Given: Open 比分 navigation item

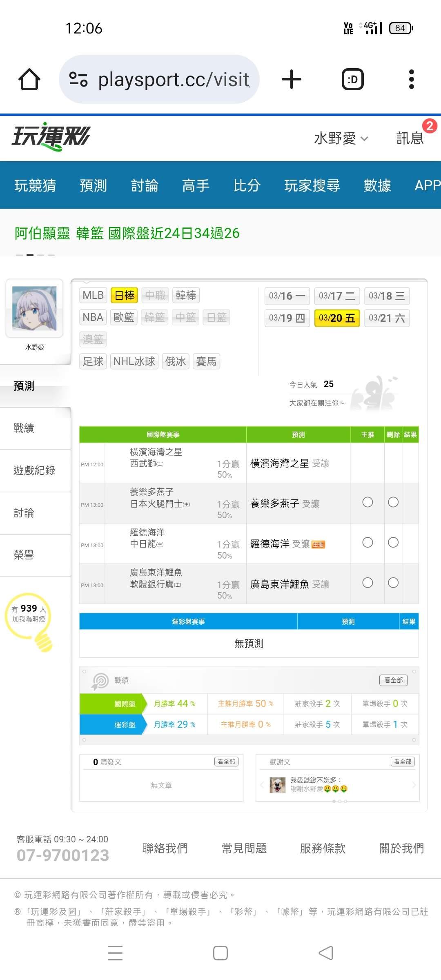Looking at the screenshot, I should coord(247,185).
